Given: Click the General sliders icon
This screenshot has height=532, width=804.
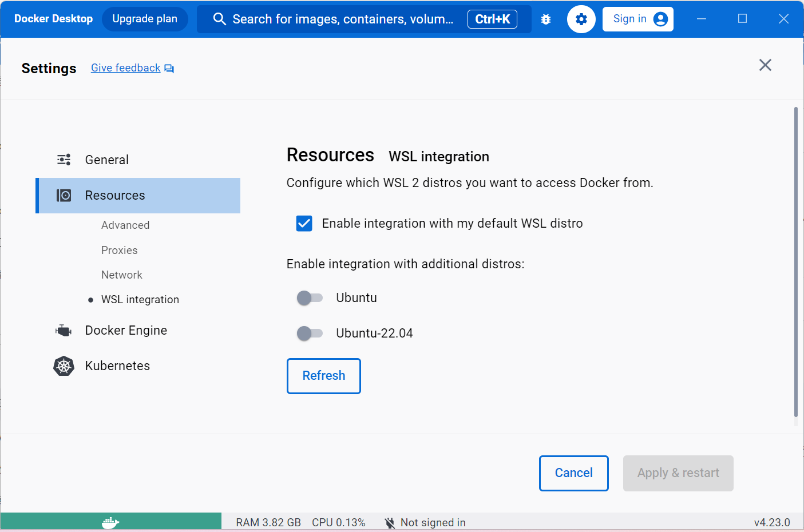Looking at the screenshot, I should (x=64, y=160).
